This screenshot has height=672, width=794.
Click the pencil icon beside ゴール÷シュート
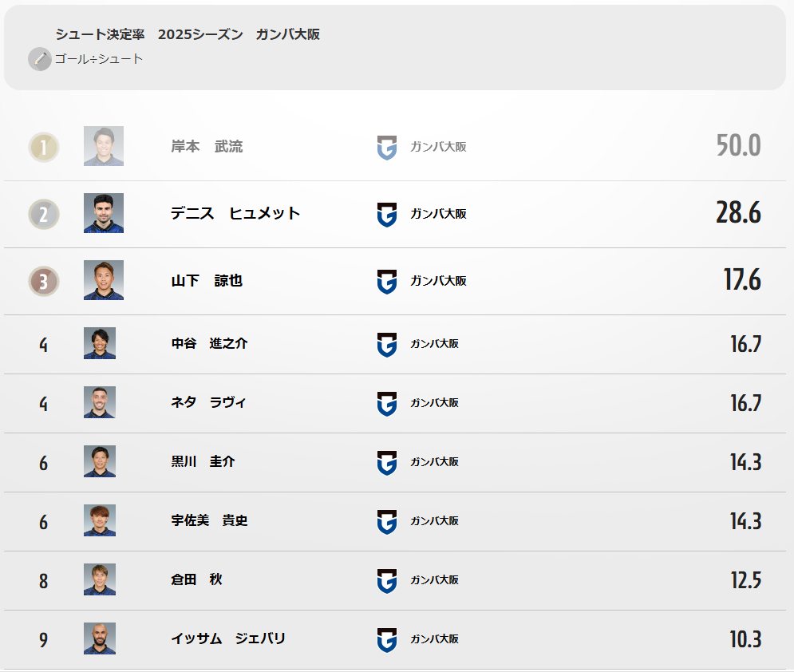[x=39, y=59]
